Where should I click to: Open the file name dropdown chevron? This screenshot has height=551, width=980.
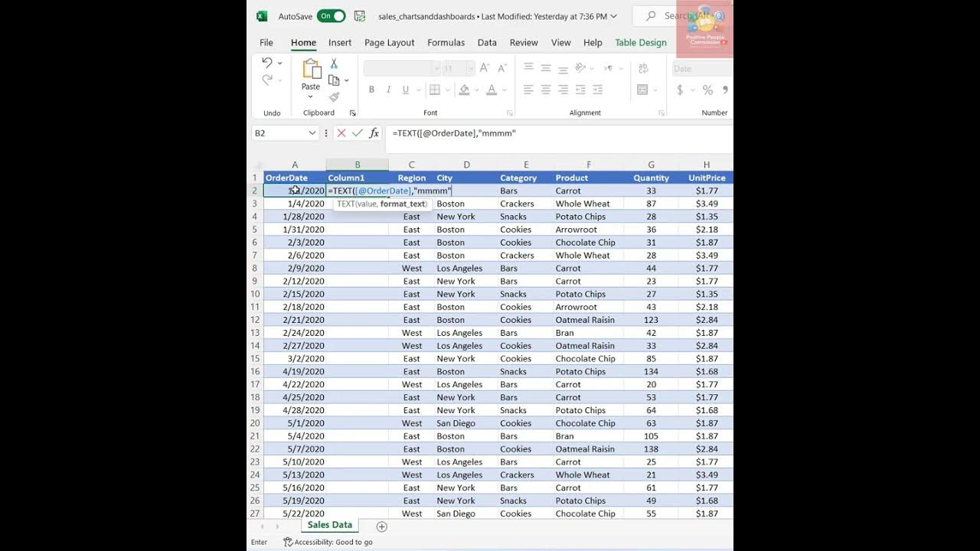[x=613, y=16]
